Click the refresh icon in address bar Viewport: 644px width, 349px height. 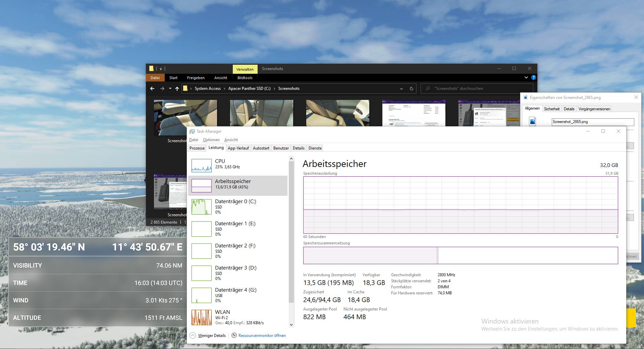411,89
